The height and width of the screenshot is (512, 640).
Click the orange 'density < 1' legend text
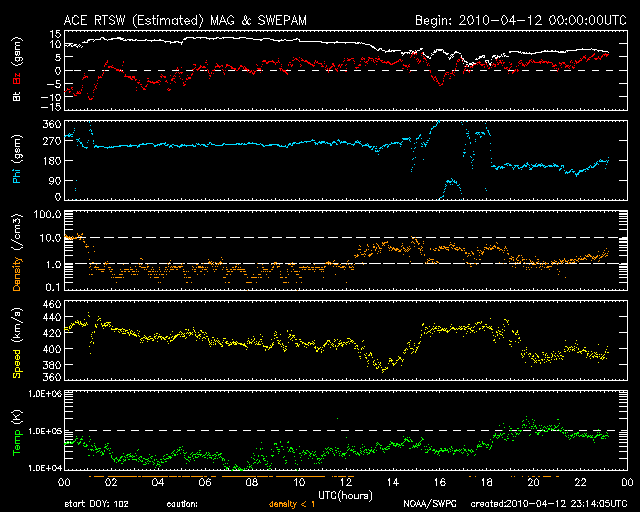point(292,504)
